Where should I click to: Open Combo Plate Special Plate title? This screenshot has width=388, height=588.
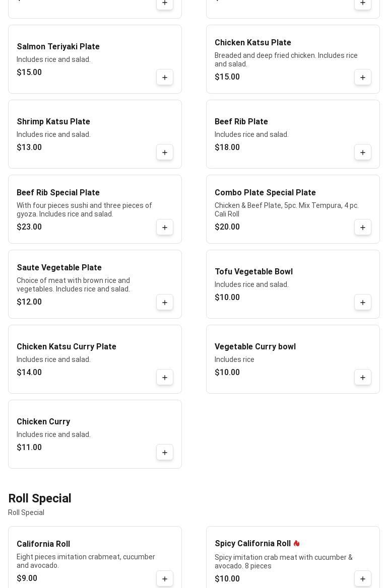click(x=265, y=193)
